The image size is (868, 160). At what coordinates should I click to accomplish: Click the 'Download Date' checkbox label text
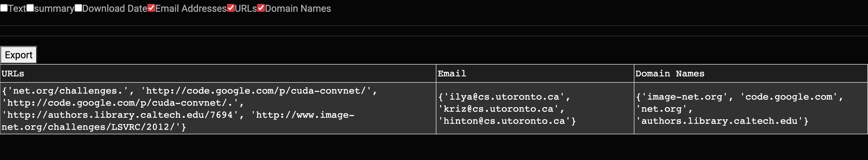115,9
